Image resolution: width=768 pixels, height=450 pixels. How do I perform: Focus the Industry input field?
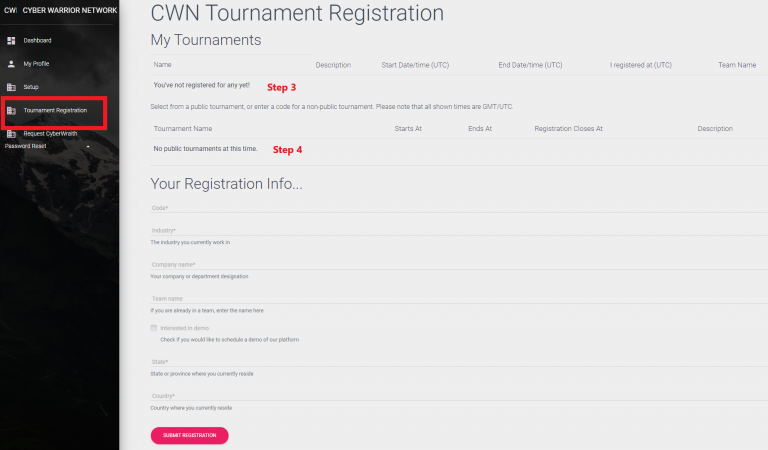459,231
